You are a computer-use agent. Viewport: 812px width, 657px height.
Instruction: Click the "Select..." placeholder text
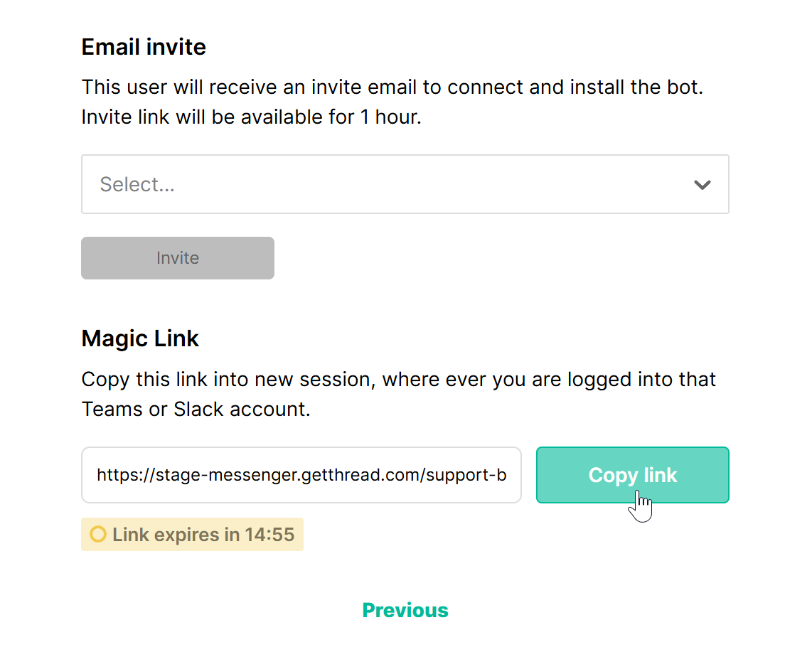click(x=137, y=185)
